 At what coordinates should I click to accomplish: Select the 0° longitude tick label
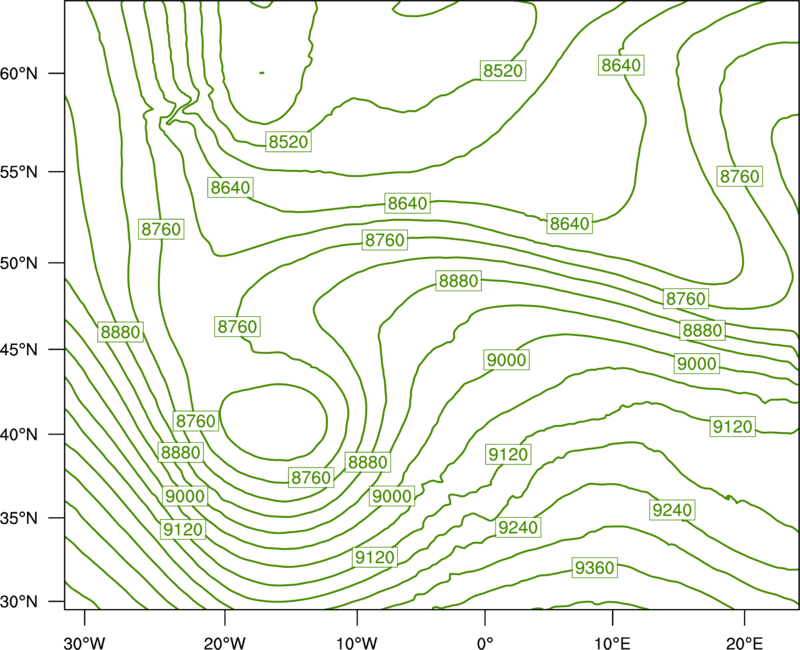pyautogui.click(x=485, y=643)
